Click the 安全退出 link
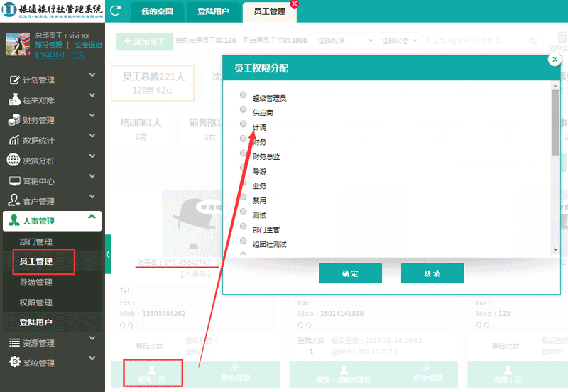Screen dimensions: 568x392 [88, 45]
